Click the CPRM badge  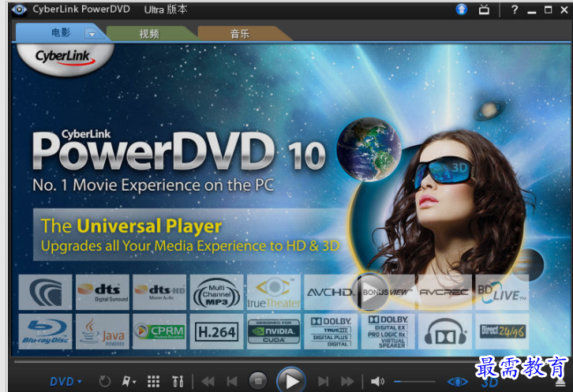point(159,331)
